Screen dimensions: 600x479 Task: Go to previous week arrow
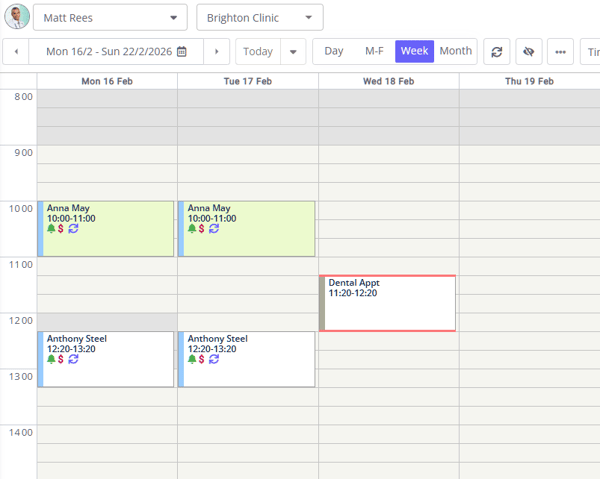16,52
